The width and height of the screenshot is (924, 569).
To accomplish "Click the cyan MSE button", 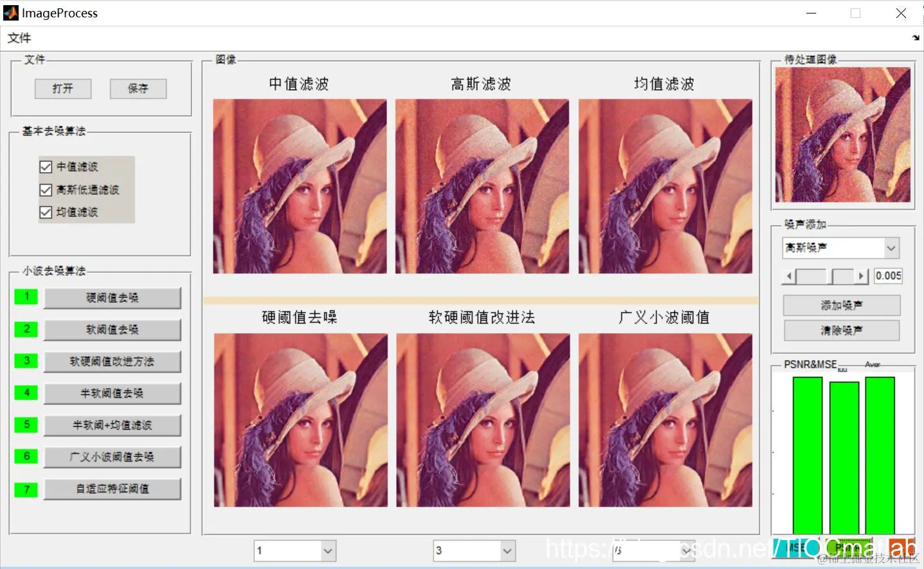I will tap(797, 547).
